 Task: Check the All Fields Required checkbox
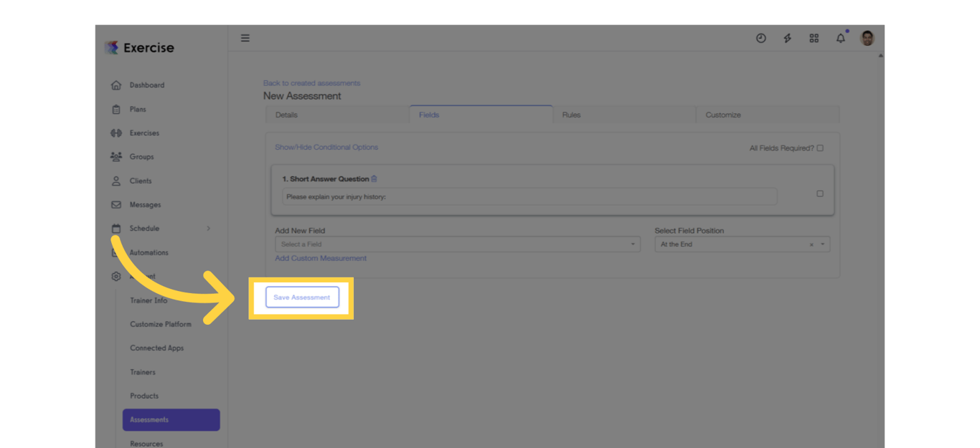click(x=820, y=148)
